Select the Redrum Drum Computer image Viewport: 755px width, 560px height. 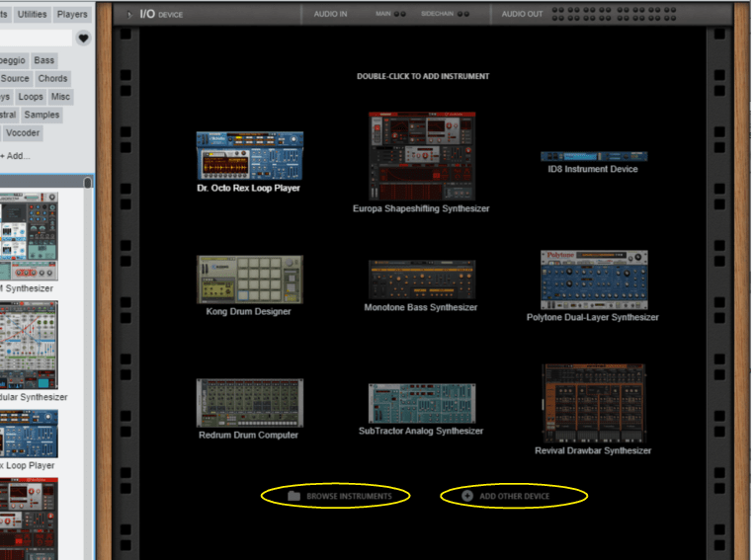[x=249, y=403]
